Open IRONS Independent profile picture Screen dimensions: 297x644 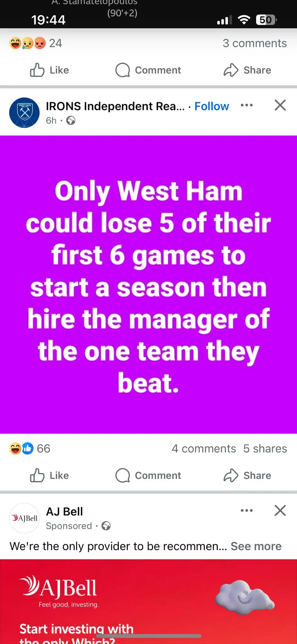[x=24, y=113]
